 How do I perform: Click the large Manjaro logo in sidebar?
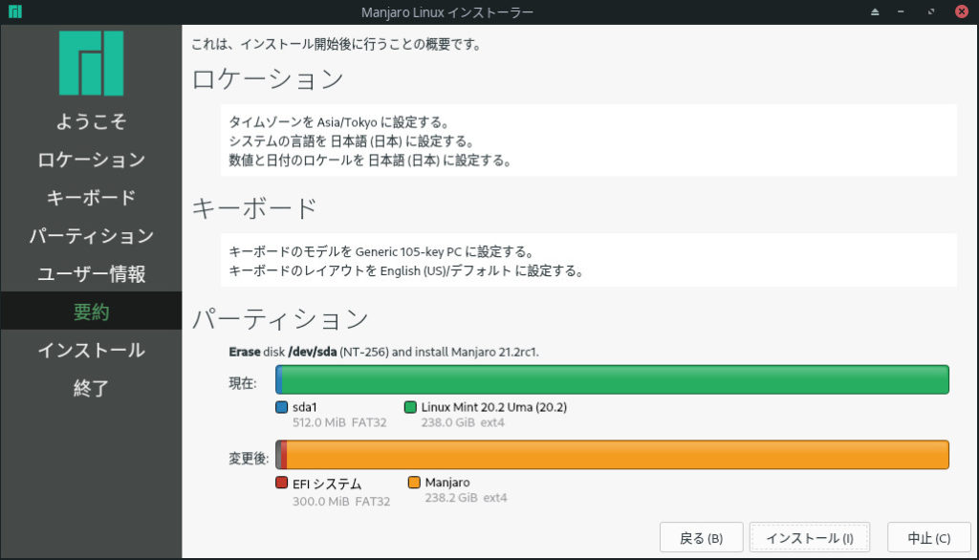91,63
